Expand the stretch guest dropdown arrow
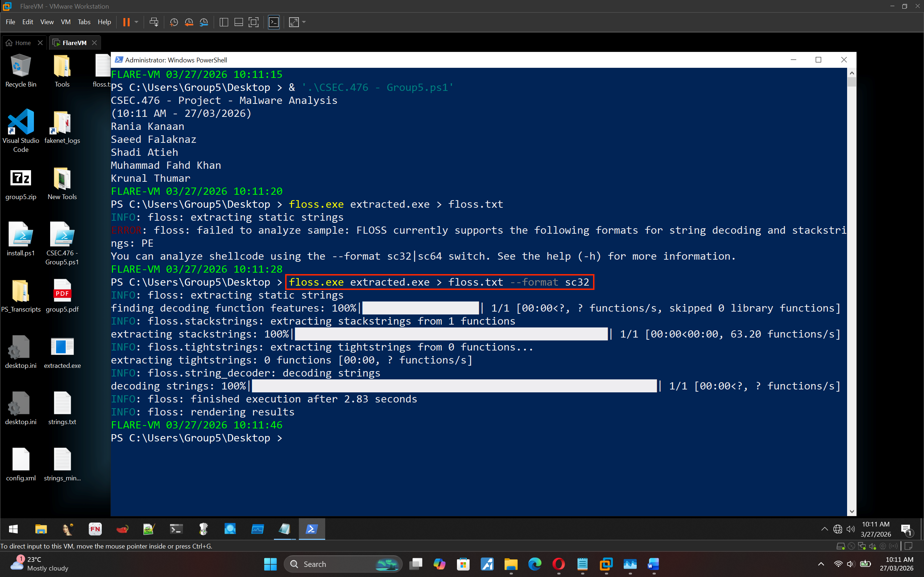 pyautogui.click(x=304, y=22)
